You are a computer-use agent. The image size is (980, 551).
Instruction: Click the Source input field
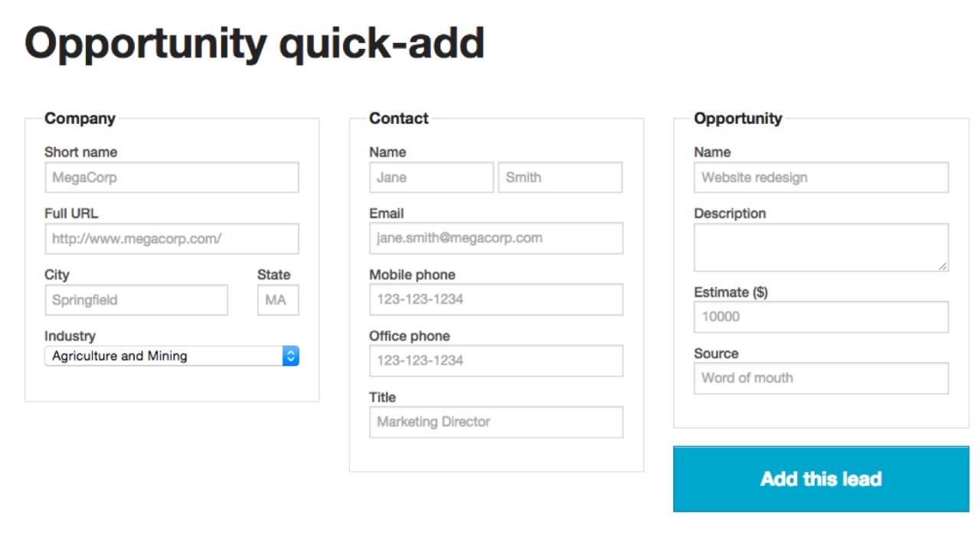coord(821,378)
